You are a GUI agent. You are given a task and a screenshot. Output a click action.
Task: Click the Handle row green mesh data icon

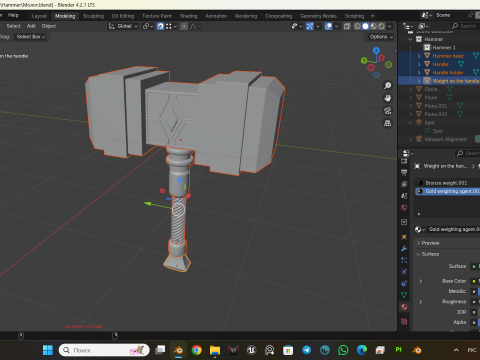(461, 64)
